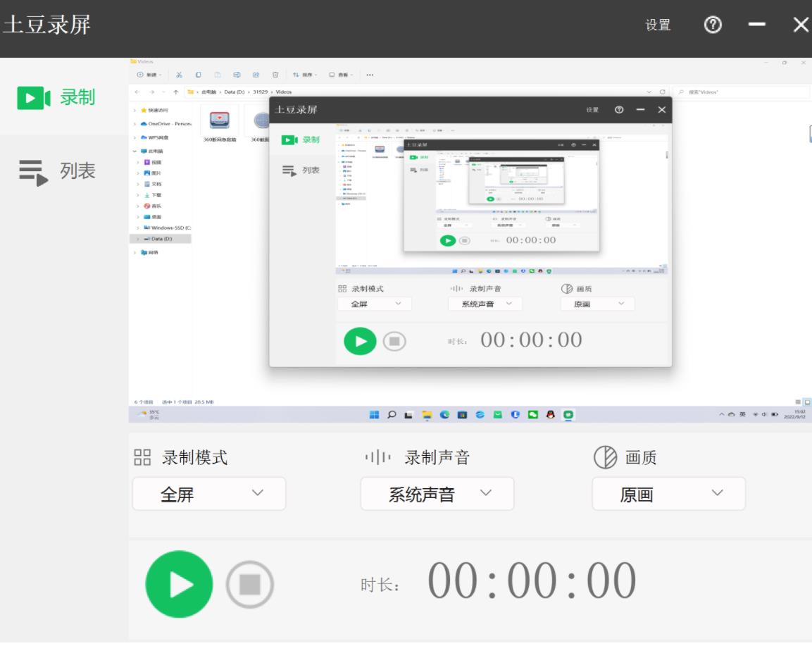This screenshot has width=812, height=646.
Task: Click 新建 in the previewed Explorer toolbar
Action: [x=149, y=75]
